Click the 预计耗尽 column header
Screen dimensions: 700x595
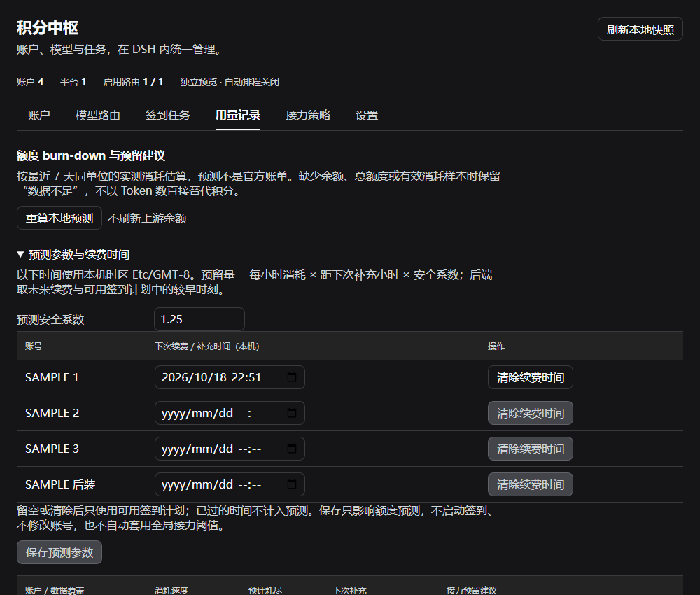click(265, 590)
